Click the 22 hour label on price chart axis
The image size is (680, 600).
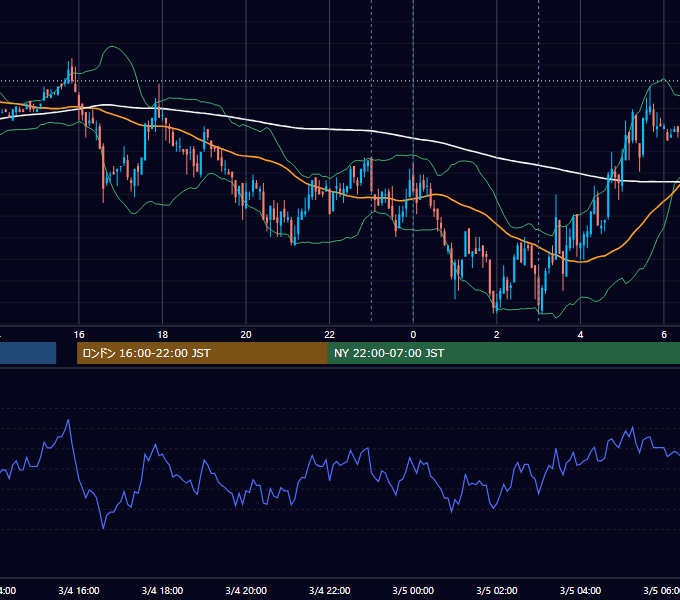[x=330, y=335]
